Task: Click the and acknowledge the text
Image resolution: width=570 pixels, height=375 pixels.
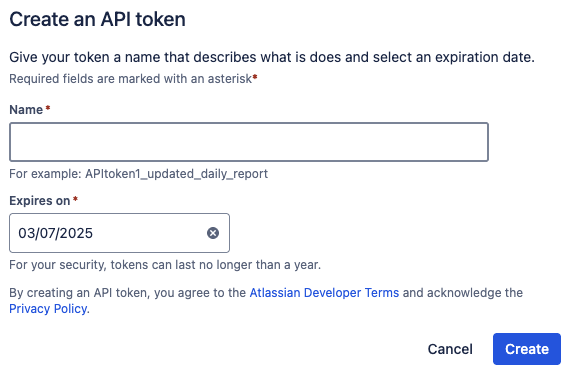Action: [x=463, y=293]
